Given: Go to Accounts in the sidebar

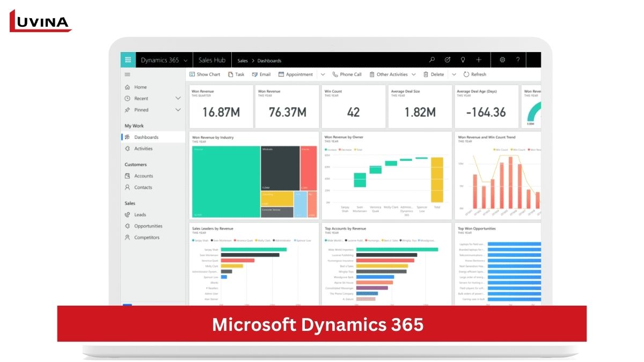Looking at the screenshot, I should (x=143, y=176).
